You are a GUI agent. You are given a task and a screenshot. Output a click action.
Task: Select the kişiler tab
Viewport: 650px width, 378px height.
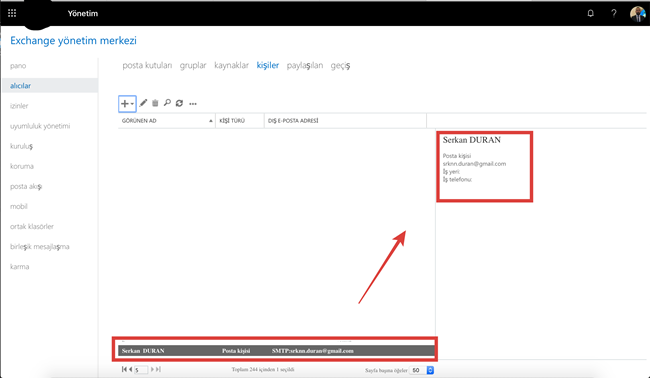tap(267, 65)
